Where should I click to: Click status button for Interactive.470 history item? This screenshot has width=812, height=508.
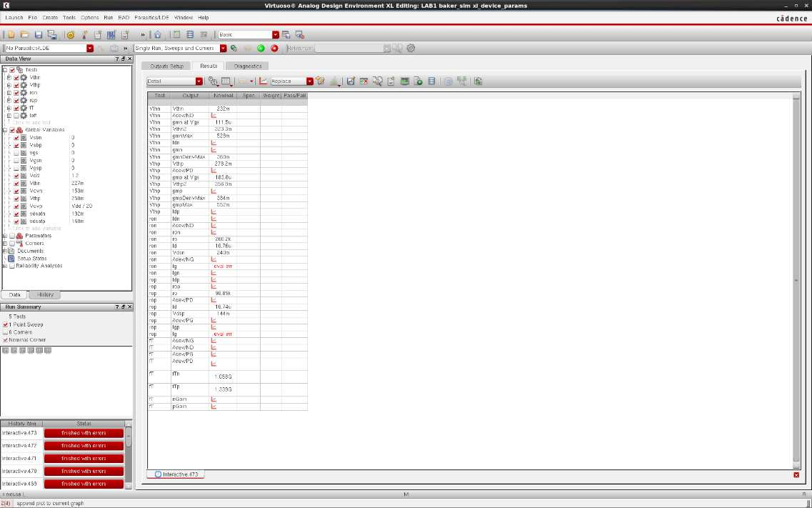tap(84, 472)
